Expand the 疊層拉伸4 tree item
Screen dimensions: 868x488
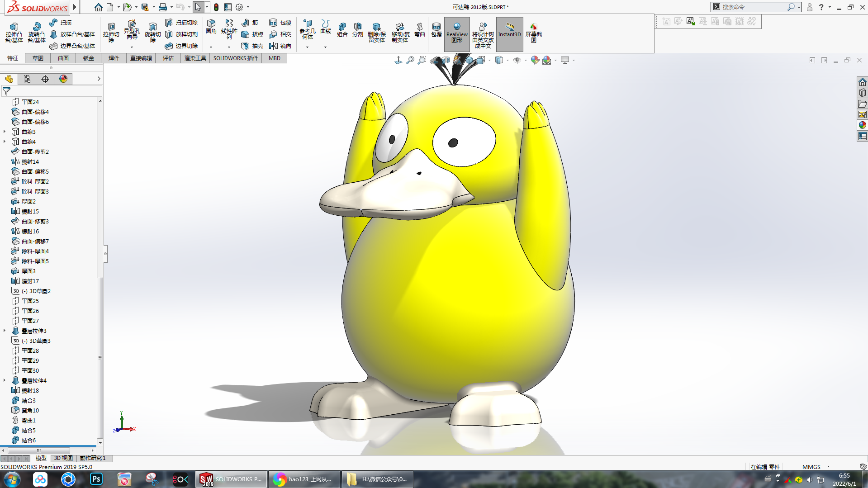coord(5,380)
